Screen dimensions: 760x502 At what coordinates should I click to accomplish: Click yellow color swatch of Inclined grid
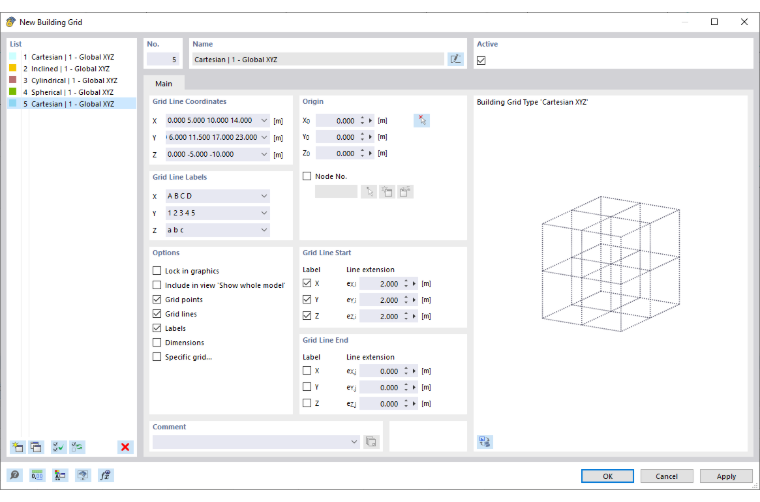pyautogui.click(x=13, y=68)
